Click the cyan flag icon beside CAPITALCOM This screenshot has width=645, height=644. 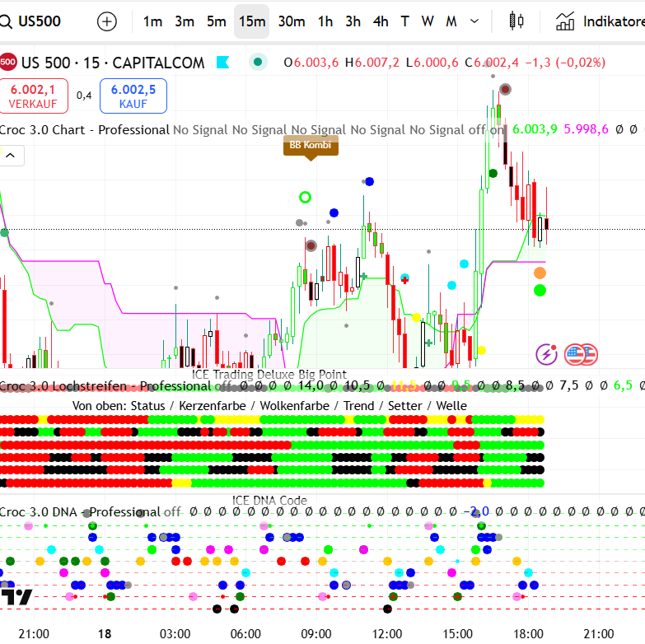[x=222, y=62]
